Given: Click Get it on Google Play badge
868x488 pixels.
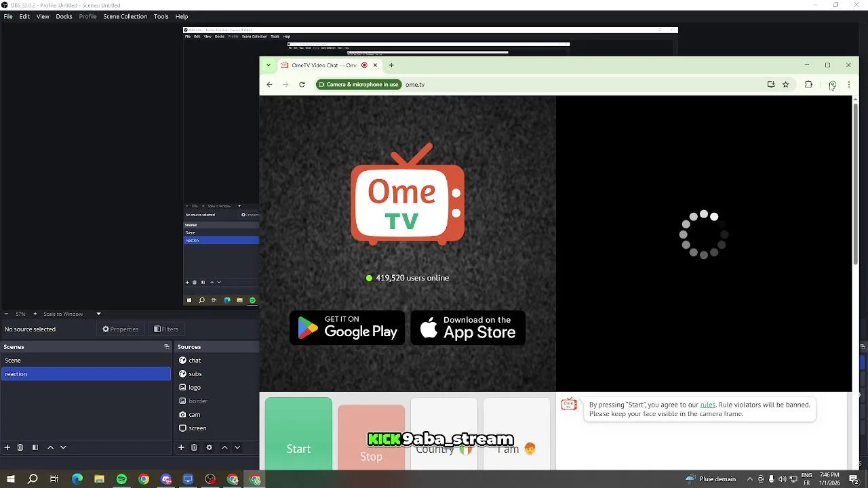Looking at the screenshot, I should (347, 328).
